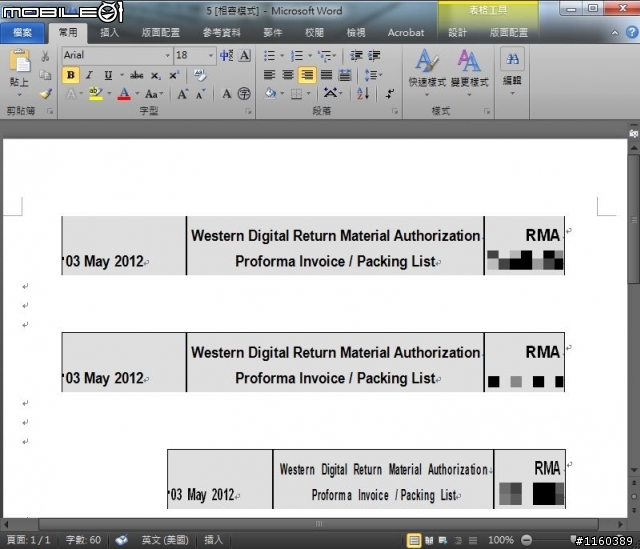Click the Multilevel List icon
Image resolution: width=640 pixels, height=549 pixels.
[x=325, y=56]
